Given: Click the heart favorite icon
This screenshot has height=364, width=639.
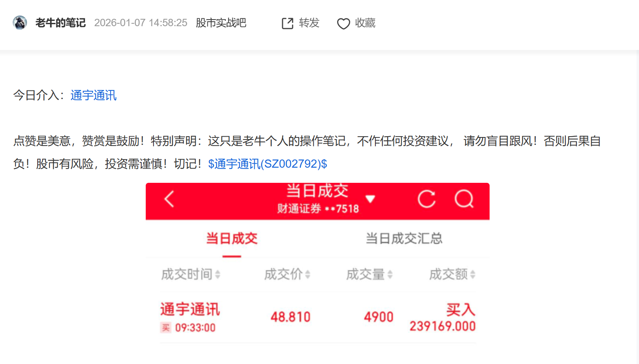Looking at the screenshot, I should pyautogui.click(x=343, y=24).
